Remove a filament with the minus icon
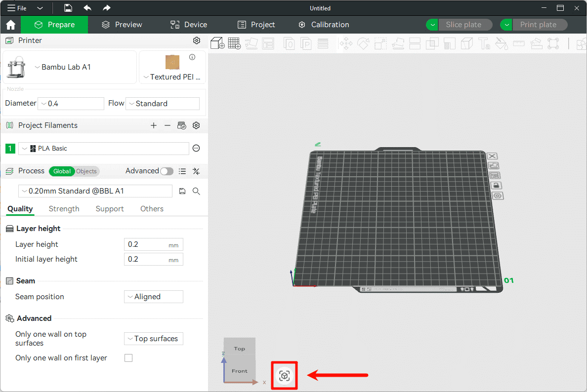Viewport: 587px width, 392px height. coord(168,125)
